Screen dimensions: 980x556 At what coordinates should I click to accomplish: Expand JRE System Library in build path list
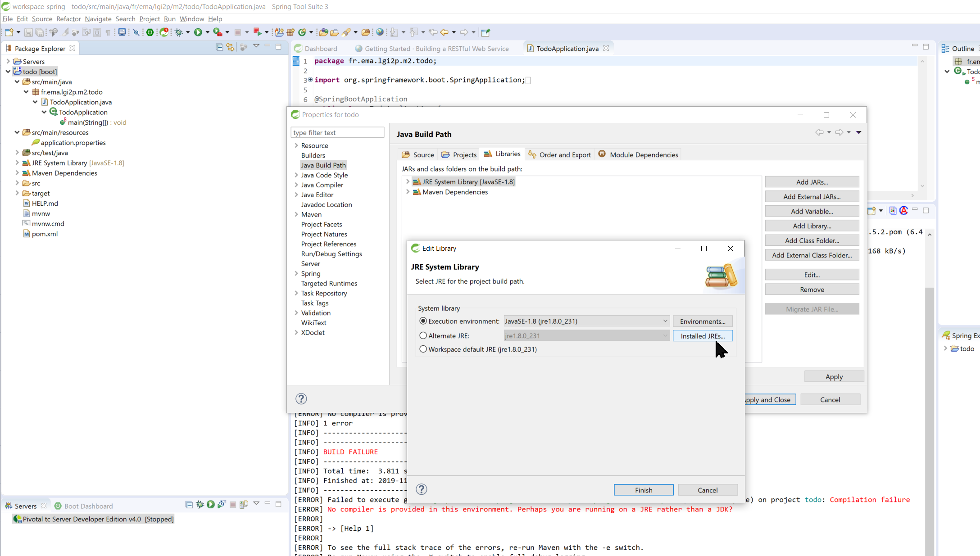coord(408,181)
